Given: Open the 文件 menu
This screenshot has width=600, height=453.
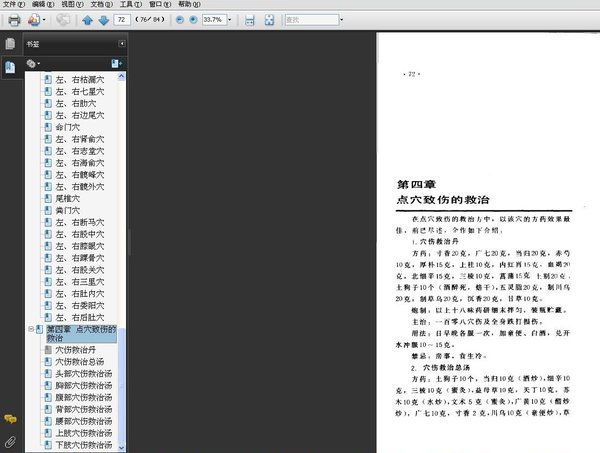Looking at the screenshot, I should [x=14, y=4].
